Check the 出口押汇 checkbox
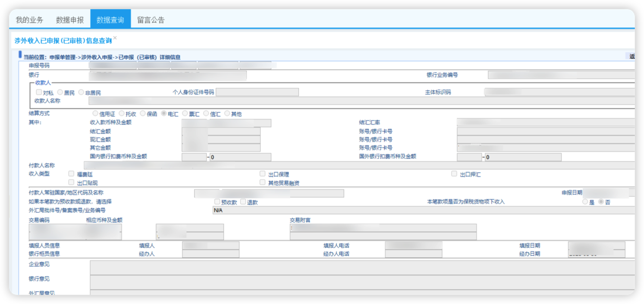This screenshot has width=644, height=304. tap(454, 174)
